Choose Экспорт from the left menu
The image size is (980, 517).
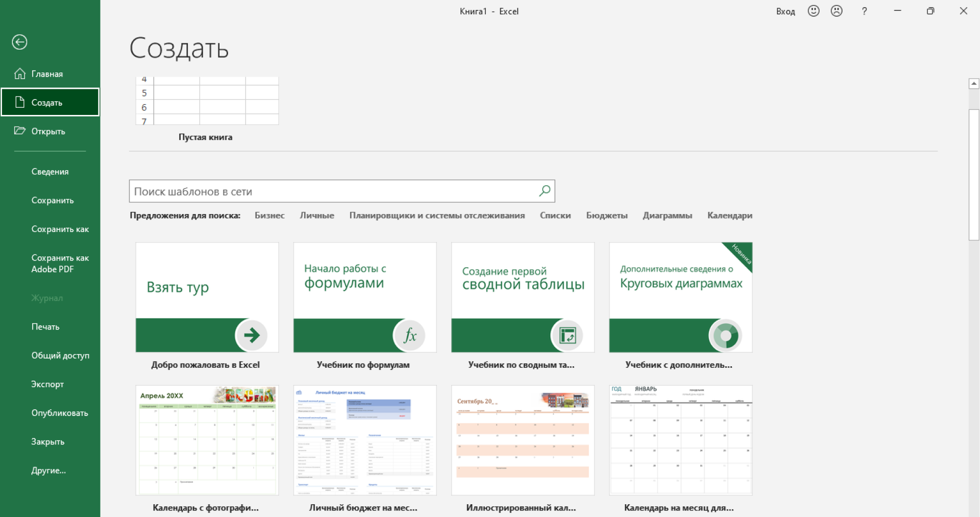coord(47,384)
